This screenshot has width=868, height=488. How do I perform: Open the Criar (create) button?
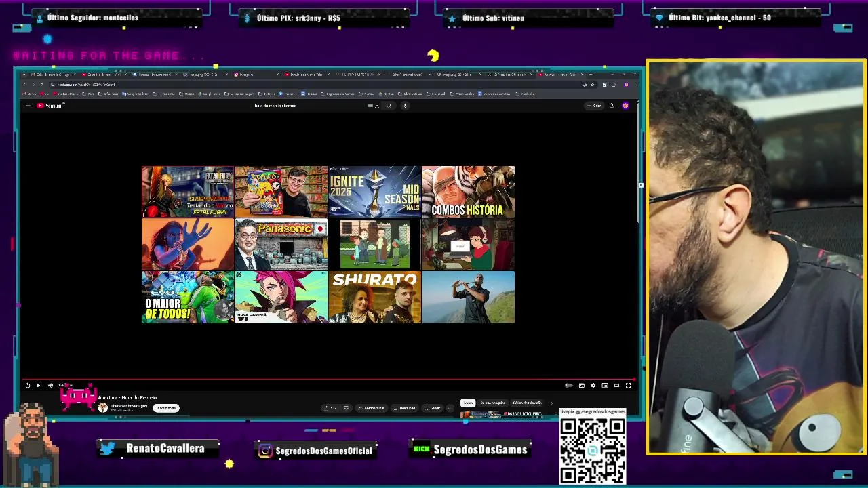click(x=594, y=106)
